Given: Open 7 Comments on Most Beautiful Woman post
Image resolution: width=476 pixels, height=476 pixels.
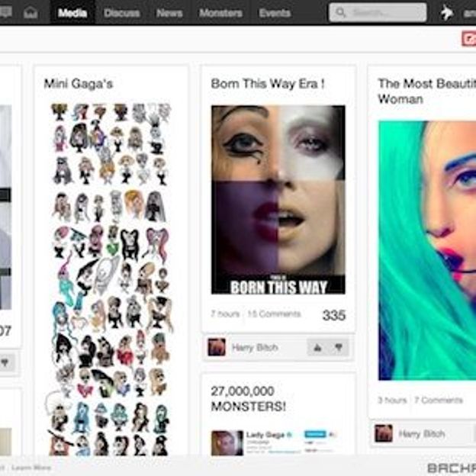Looking at the screenshot, I should pyautogui.click(x=439, y=400).
